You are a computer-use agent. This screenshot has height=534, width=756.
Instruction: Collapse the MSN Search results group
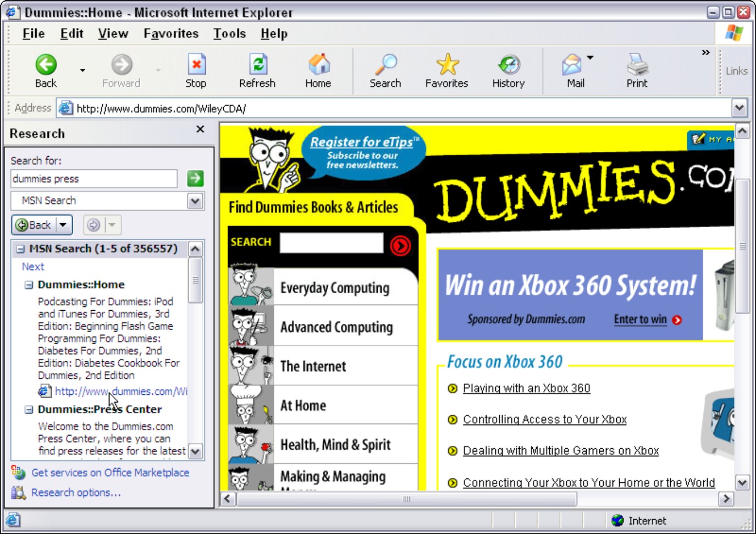(x=20, y=249)
